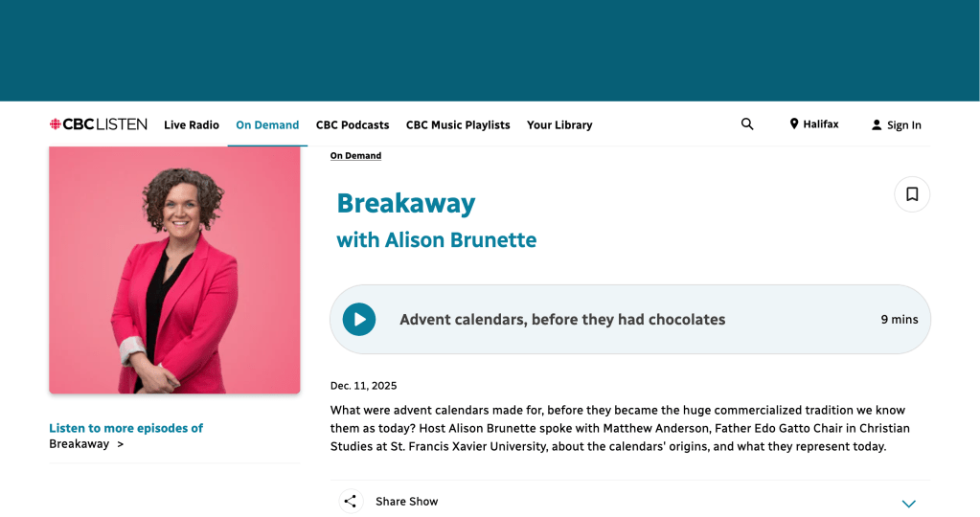
Task: Click the On Demand breadcrumb link
Action: tap(355, 156)
